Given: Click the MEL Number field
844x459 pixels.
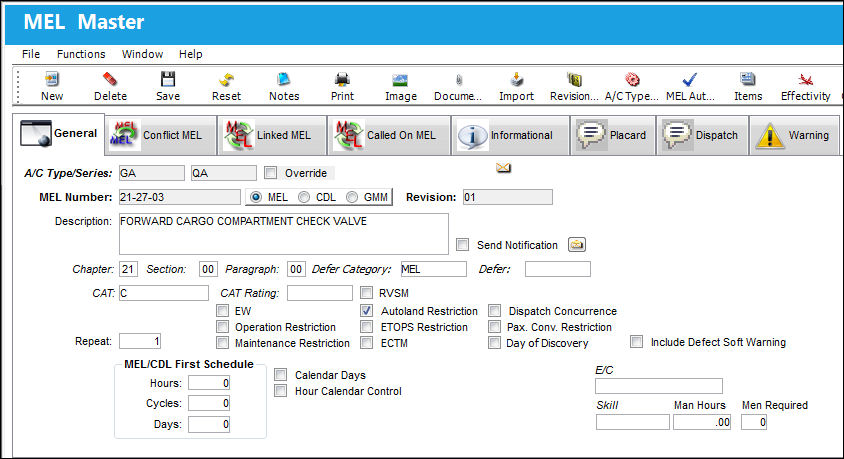Looking at the screenshot, I should 179,197.
